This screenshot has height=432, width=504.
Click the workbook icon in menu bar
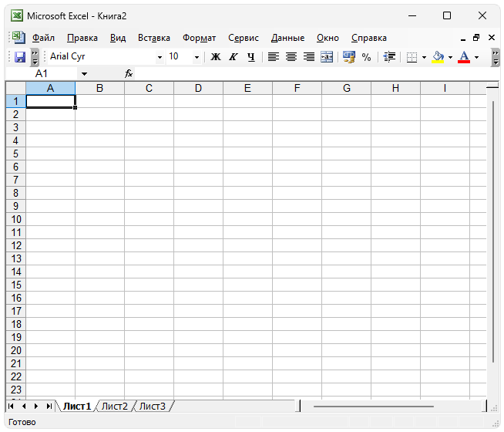click(x=18, y=38)
